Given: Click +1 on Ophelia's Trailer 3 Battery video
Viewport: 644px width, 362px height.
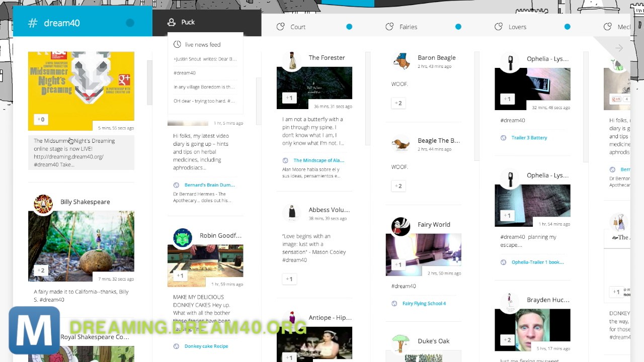Looking at the screenshot, I should [x=507, y=99].
